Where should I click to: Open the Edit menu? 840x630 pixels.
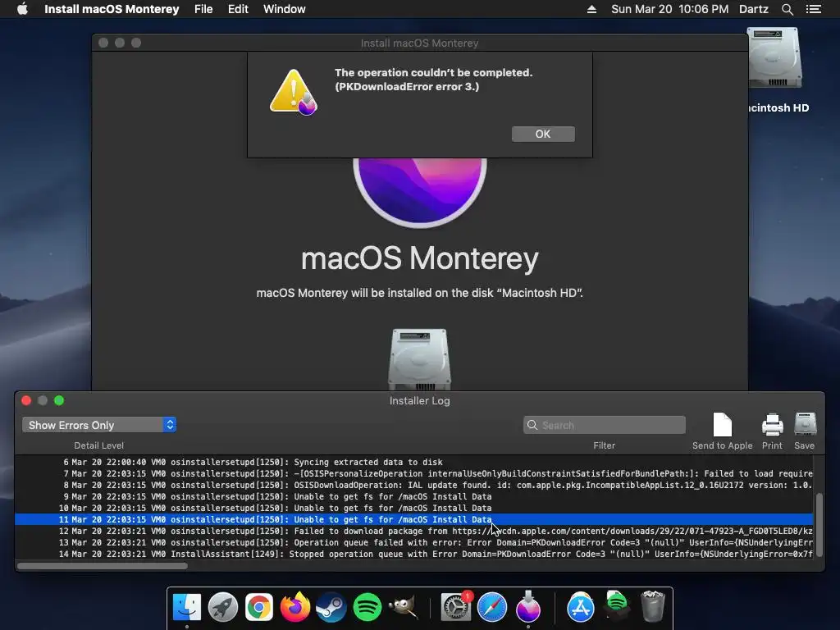238,9
